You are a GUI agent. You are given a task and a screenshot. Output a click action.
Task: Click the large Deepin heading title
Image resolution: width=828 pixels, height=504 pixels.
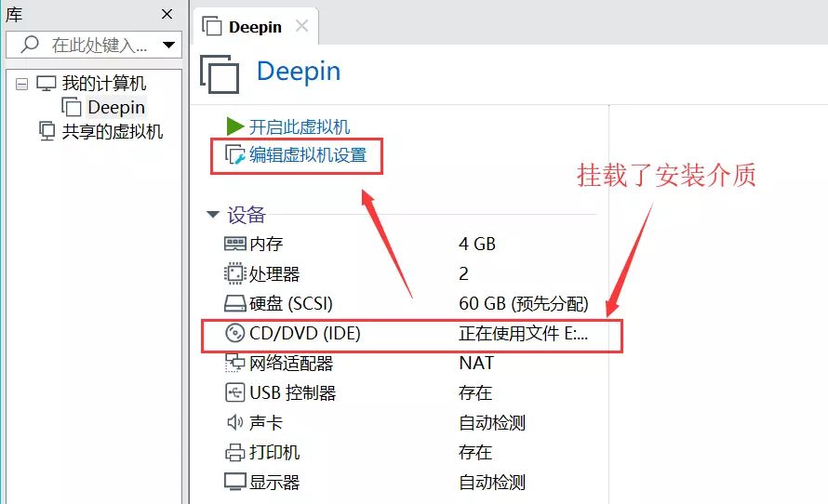pyautogui.click(x=299, y=72)
